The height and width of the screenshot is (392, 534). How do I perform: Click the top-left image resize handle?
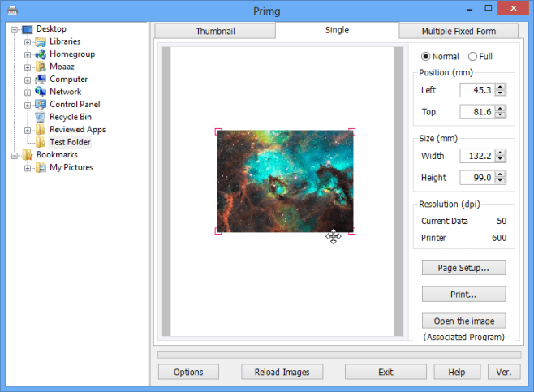[x=218, y=131]
